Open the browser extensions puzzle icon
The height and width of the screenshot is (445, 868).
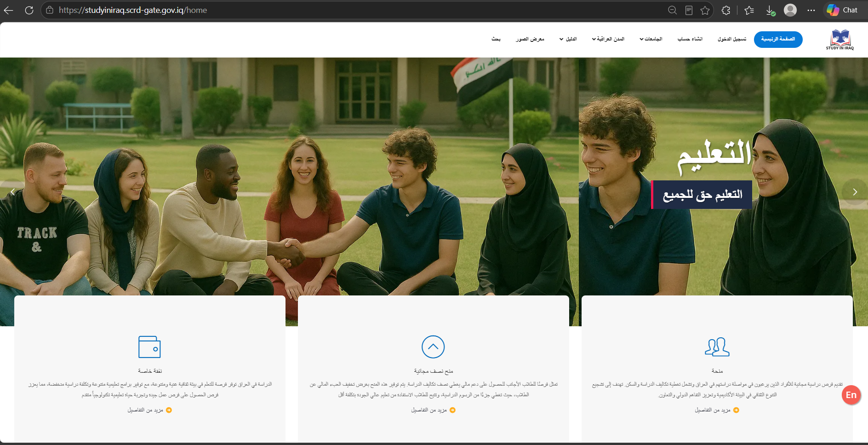pos(726,10)
